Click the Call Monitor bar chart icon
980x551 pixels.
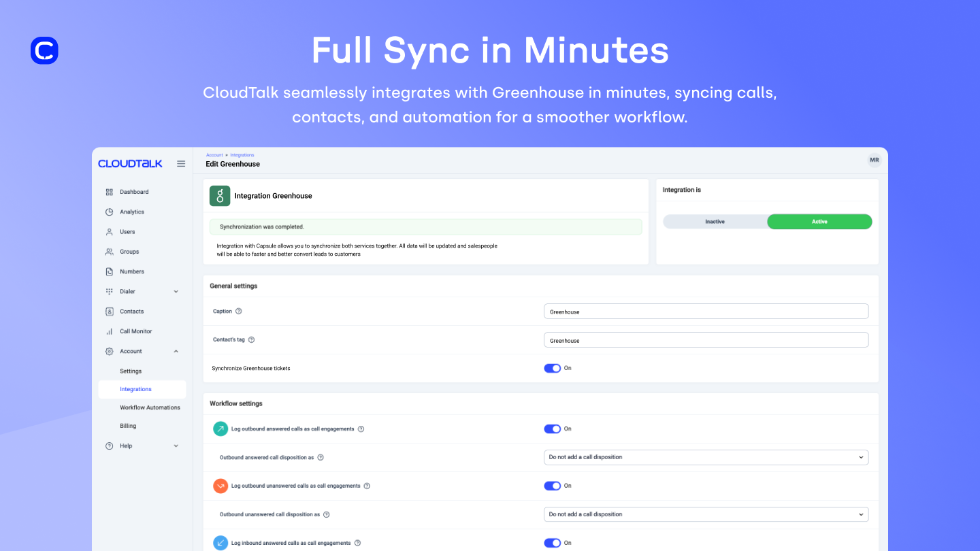pos(109,331)
